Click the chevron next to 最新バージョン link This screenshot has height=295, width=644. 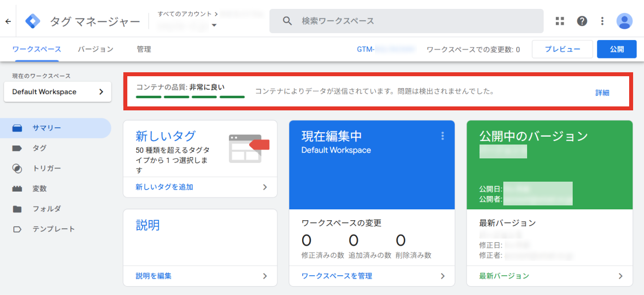pos(620,276)
